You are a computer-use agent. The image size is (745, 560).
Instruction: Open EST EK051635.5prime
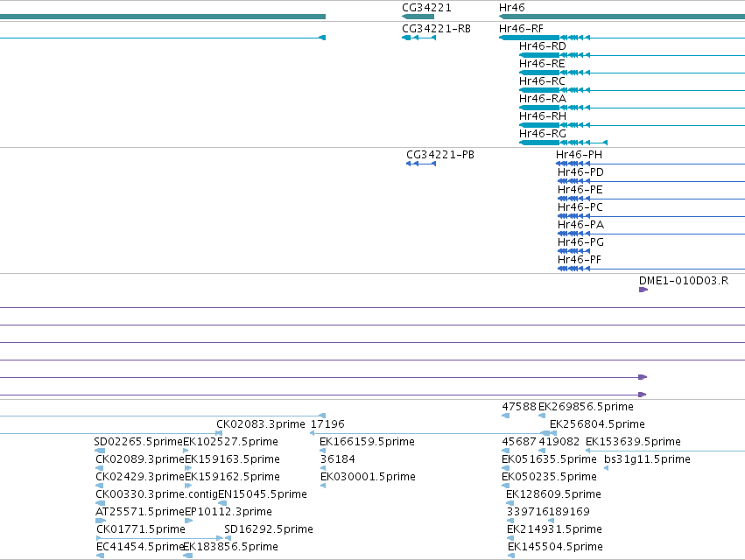click(x=549, y=459)
